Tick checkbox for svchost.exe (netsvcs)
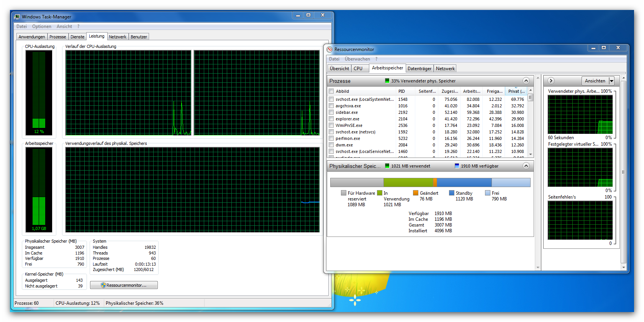The height and width of the screenshot is (322, 644). coord(331,131)
